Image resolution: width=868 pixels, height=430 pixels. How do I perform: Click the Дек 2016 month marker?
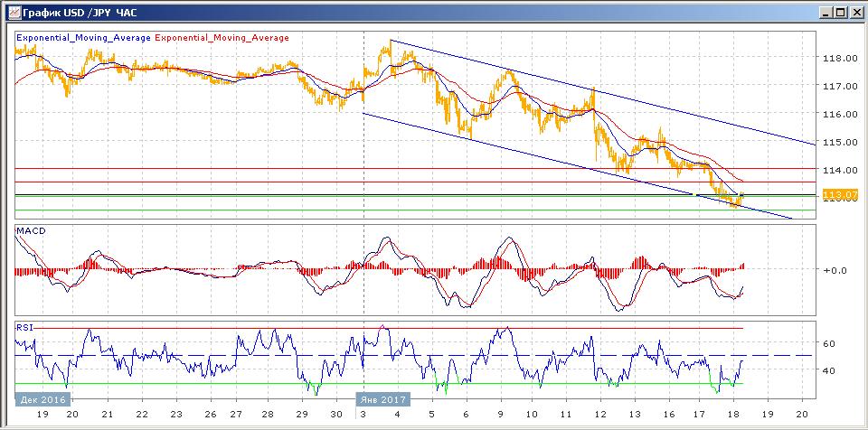pos(41,398)
